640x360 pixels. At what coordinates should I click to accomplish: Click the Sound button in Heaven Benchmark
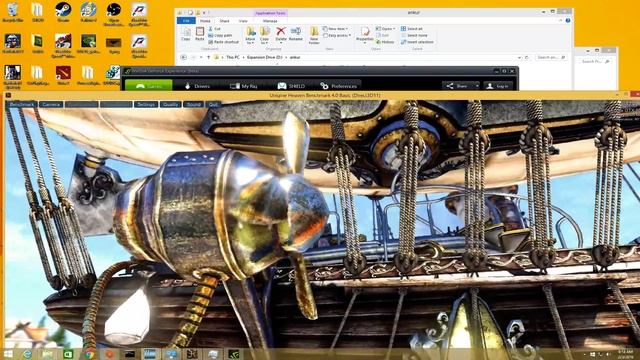point(193,104)
